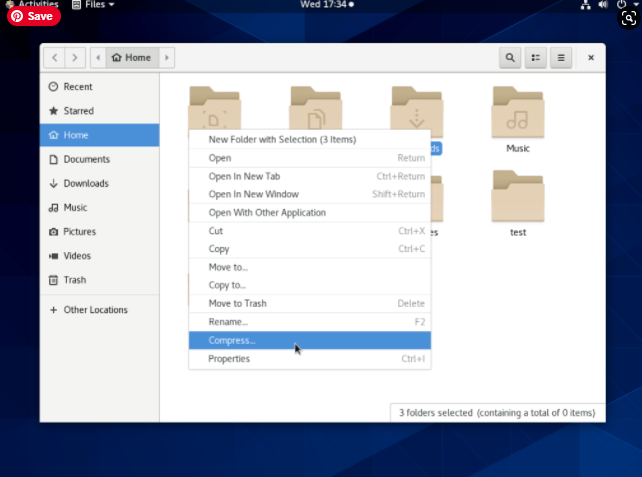Click the Desktop folder icon, first in the grid
The image size is (642, 477).
tap(215, 107)
